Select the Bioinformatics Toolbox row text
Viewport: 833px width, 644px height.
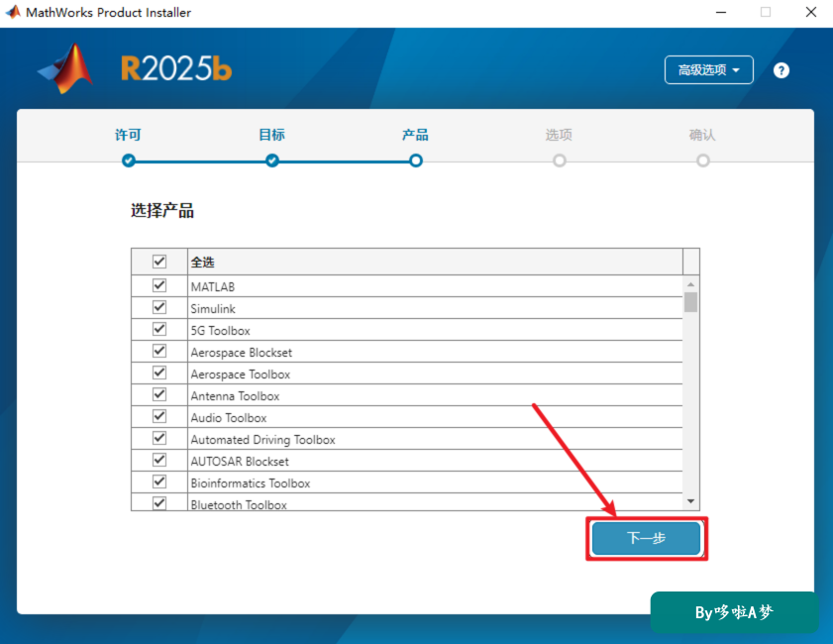[x=251, y=483]
